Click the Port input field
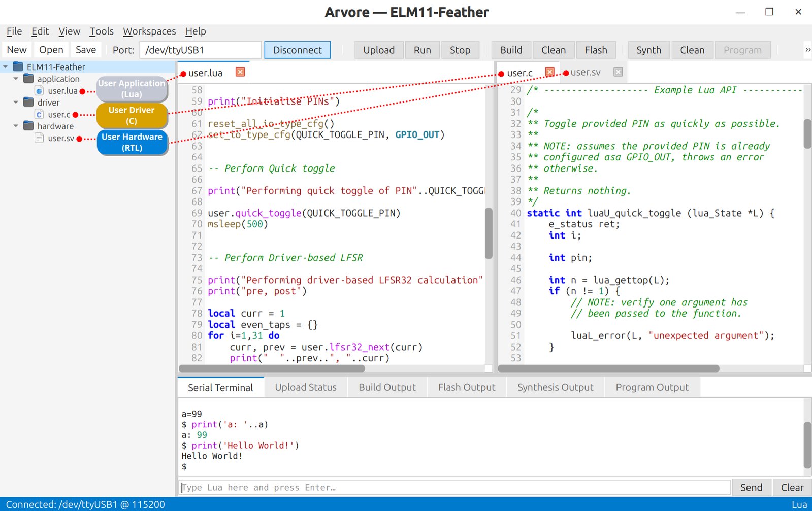Viewport: 812px width, 511px height. point(201,50)
